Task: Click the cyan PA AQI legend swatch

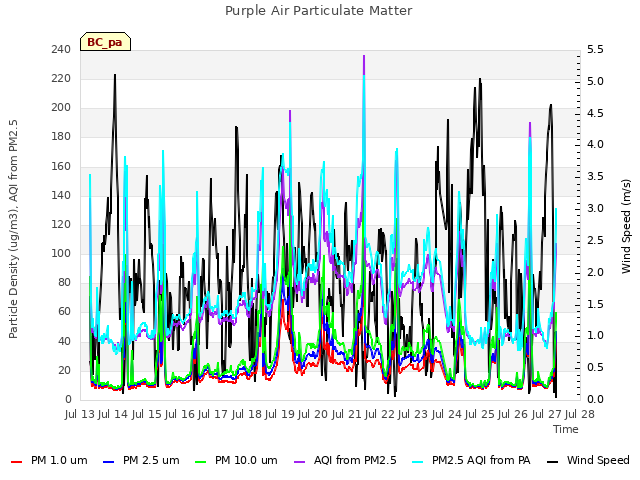Action: pos(418,462)
